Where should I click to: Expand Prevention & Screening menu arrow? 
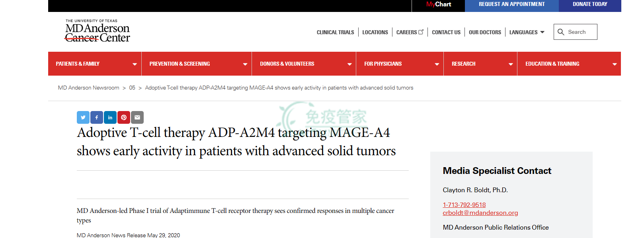[x=245, y=64]
